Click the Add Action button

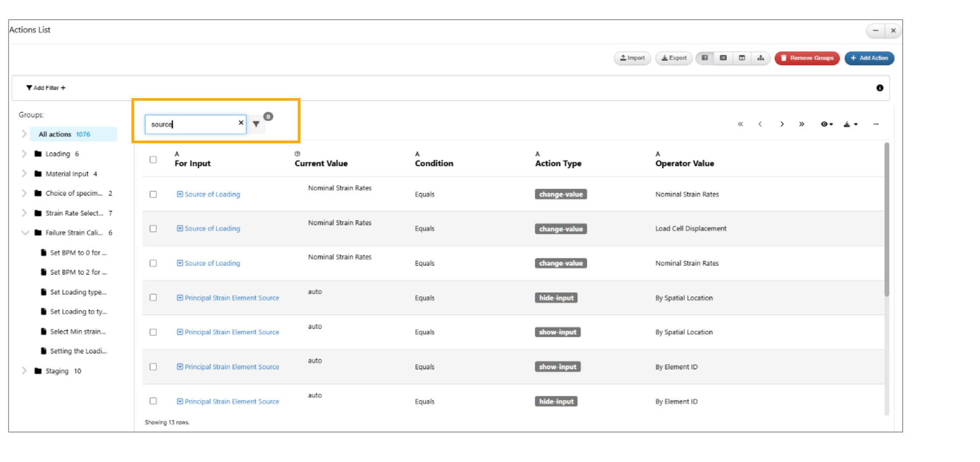click(x=869, y=58)
